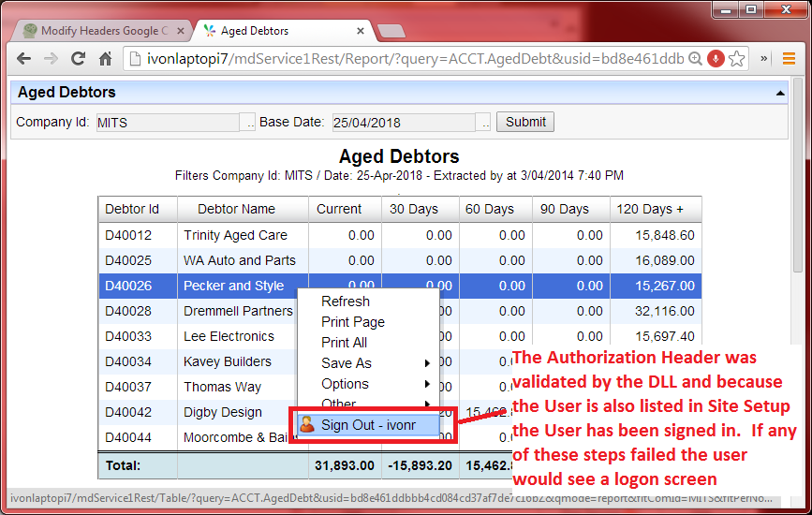This screenshot has height=515, width=812.
Task: Close the Modify Headers Google tab
Action: 180,31
